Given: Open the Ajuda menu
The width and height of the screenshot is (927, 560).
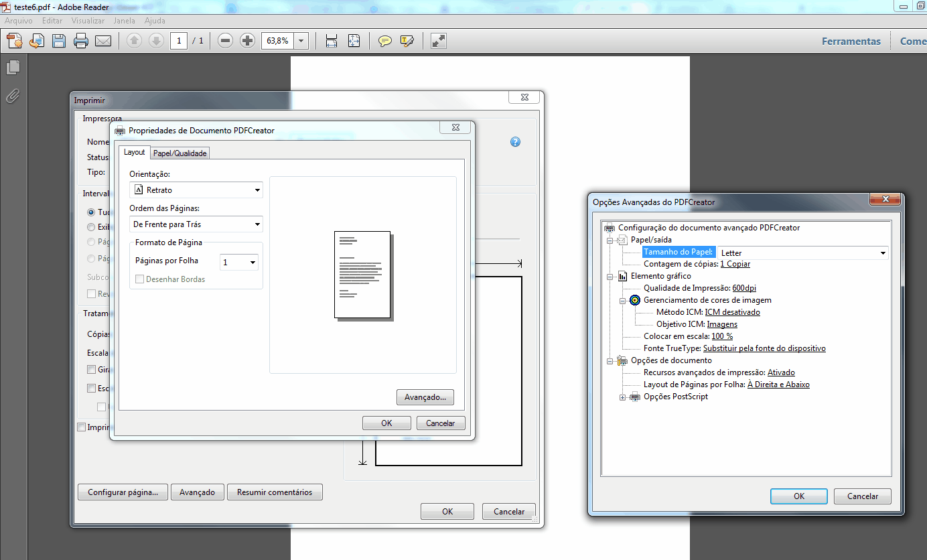Looking at the screenshot, I should tap(155, 21).
